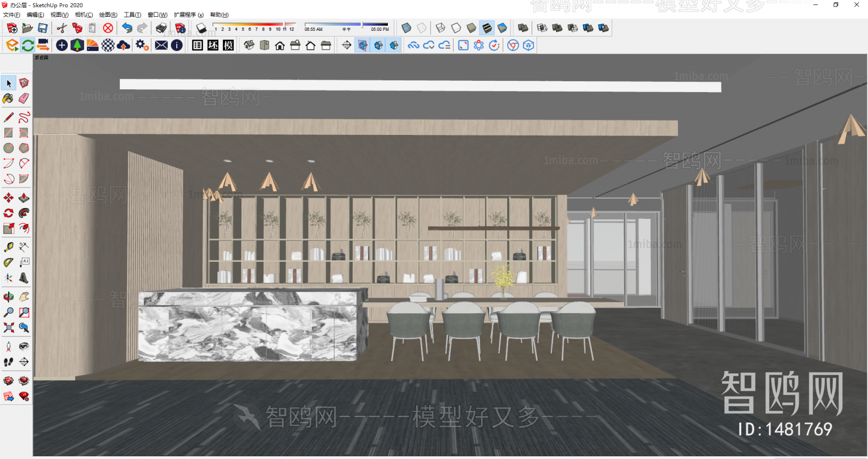
Task: Open the Model Info icon in top toolbar
Action: coord(181,28)
